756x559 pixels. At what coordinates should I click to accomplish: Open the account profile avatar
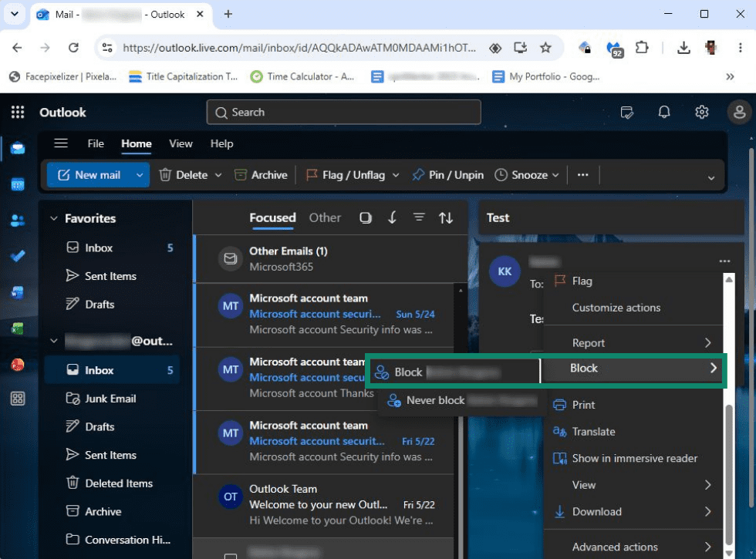pos(739,113)
